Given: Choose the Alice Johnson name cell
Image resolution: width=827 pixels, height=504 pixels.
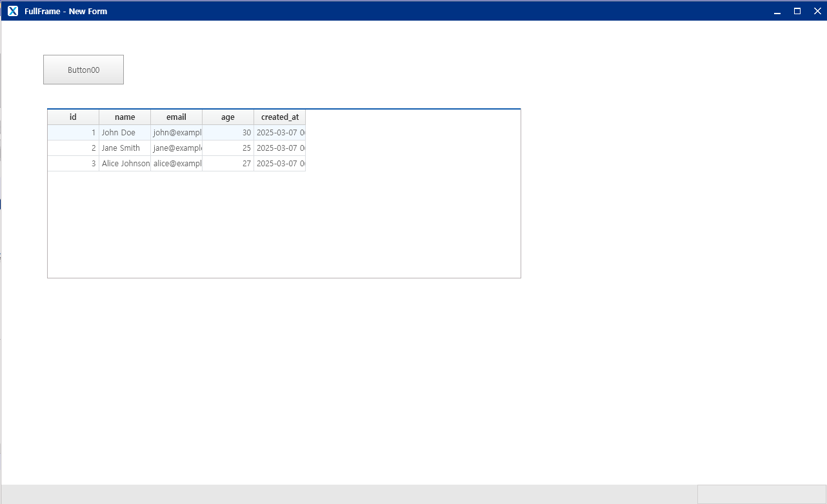Looking at the screenshot, I should (x=125, y=164).
